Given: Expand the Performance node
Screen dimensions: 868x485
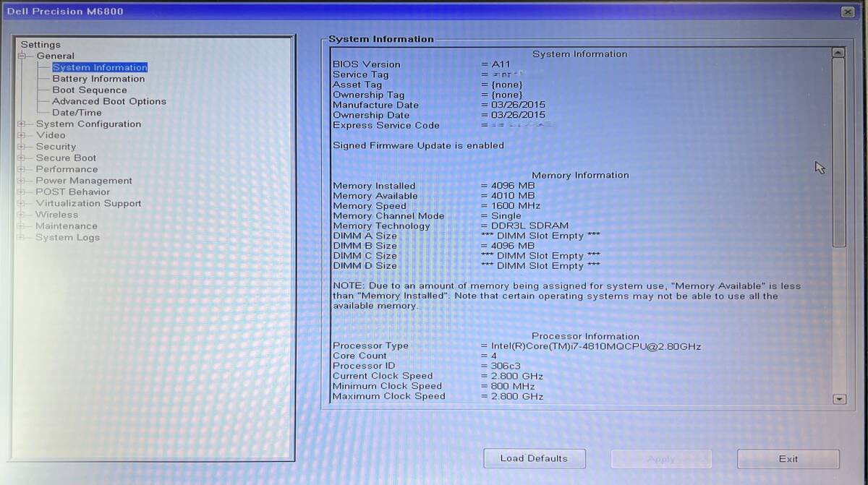Looking at the screenshot, I should (22, 169).
